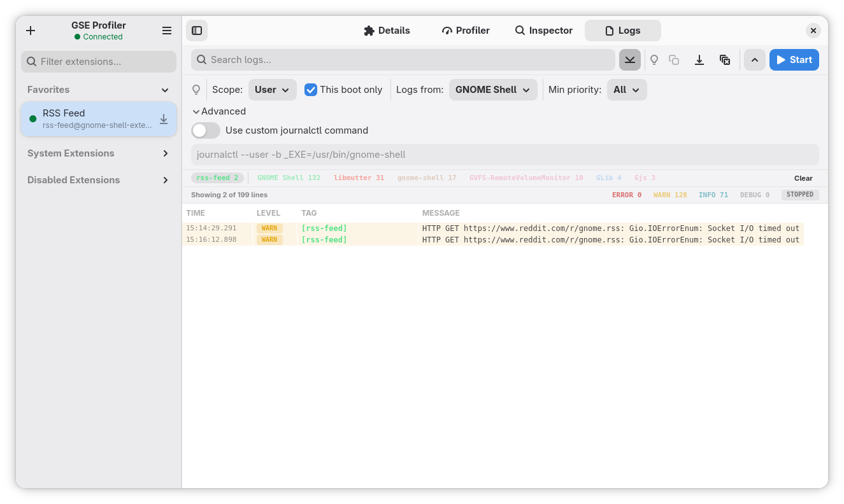Screen dimensions: 844x504
Task: Click [rss-feed] tag in 15:14:29.291 row
Action: [324, 228]
